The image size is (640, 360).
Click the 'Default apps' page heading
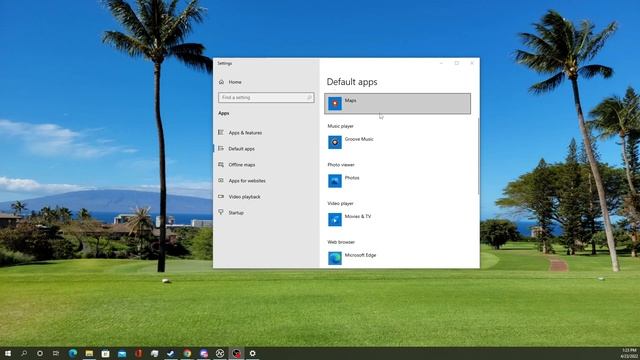[352, 82]
